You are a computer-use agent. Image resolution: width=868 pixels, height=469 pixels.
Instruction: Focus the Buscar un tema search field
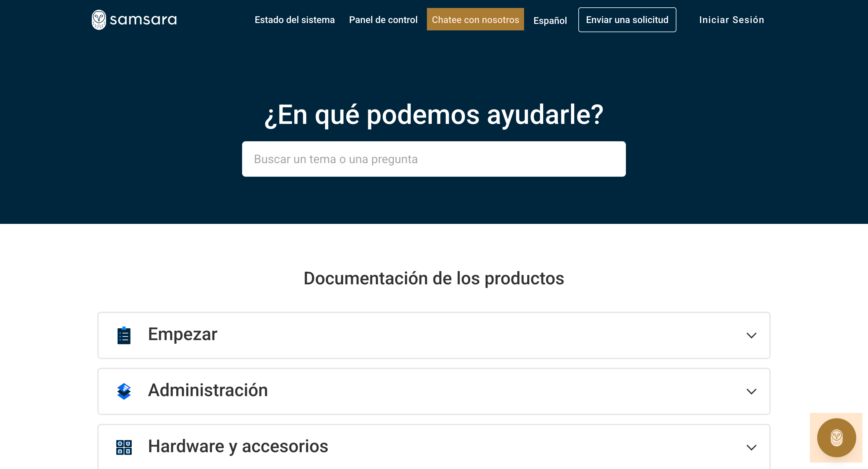pos(434,159)
